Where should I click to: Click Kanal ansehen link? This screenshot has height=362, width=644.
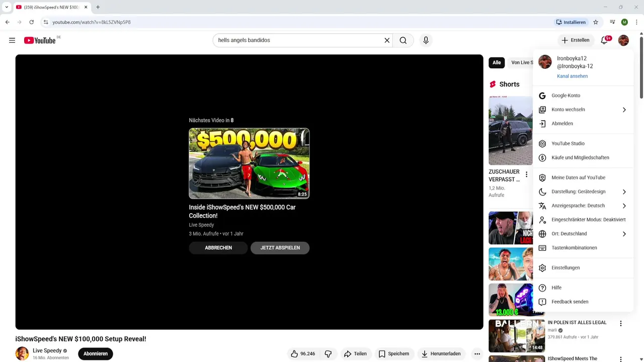pyautogui.click(x=572, y=76)
